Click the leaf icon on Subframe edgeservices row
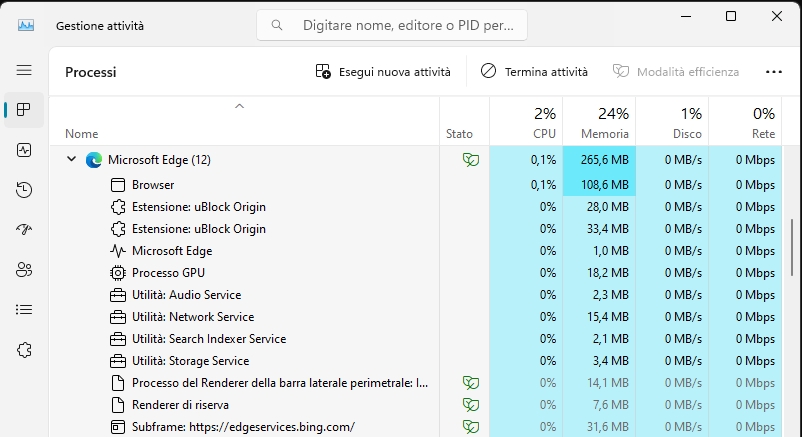This screenshot has width=802, height=437. (x=471, y=427)
